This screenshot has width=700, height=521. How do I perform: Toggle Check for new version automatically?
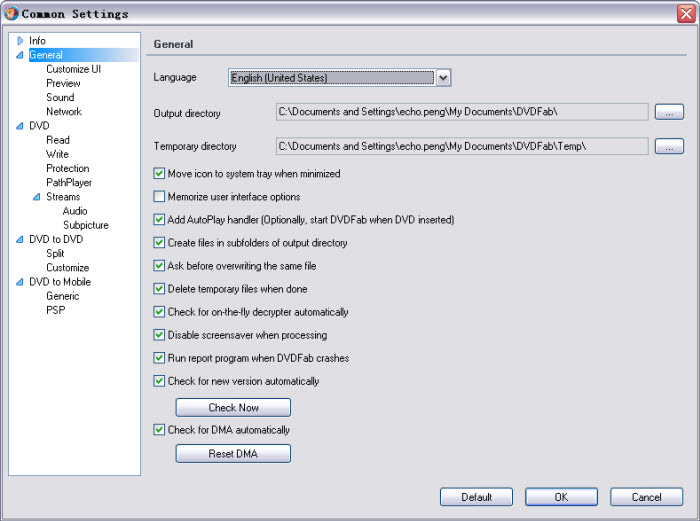tap(159, 381)
